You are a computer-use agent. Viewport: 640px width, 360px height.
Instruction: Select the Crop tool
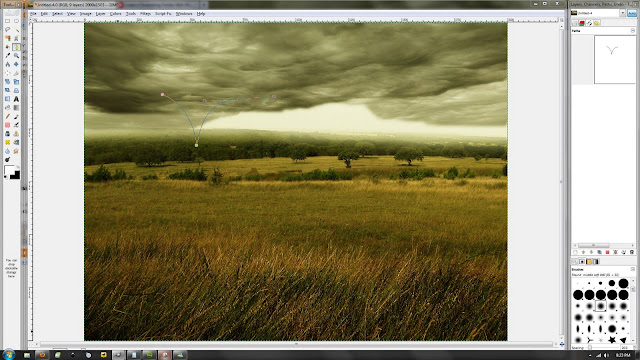16,73
